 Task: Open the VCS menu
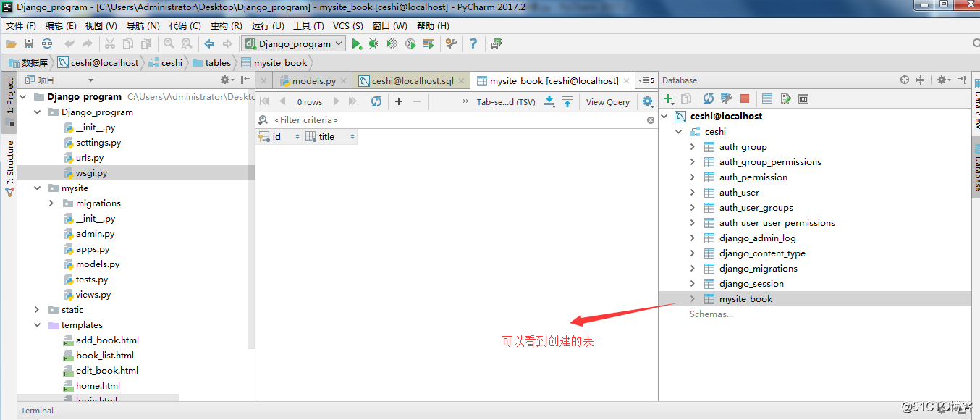point(348,26)
